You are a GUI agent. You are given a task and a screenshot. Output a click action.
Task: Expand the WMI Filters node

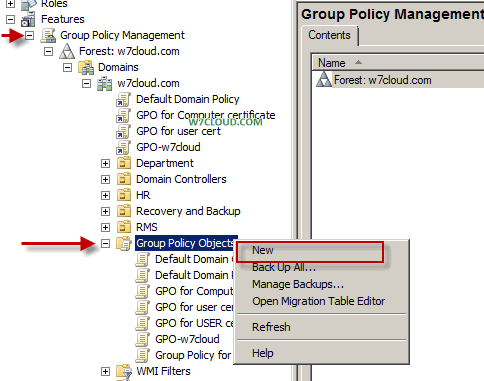105,371
